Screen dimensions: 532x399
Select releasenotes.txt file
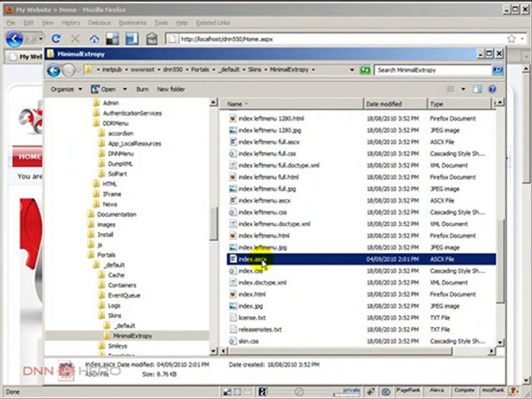pos(260,329)
